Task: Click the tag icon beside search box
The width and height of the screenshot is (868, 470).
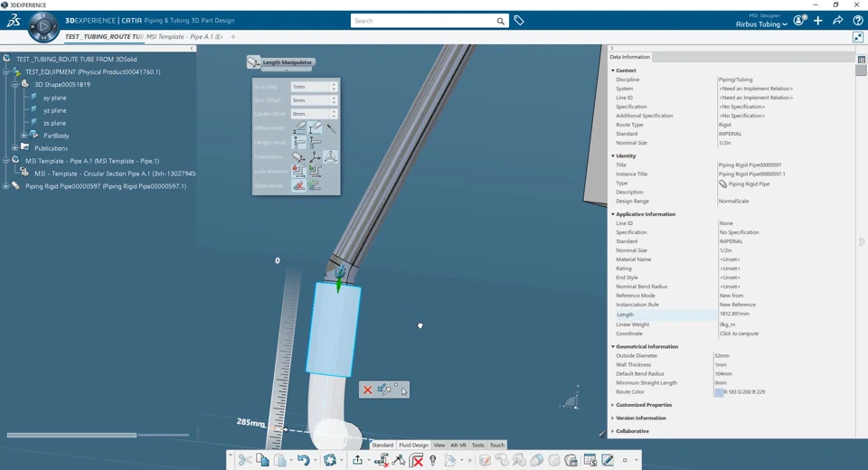Action: tap(519, 21)
